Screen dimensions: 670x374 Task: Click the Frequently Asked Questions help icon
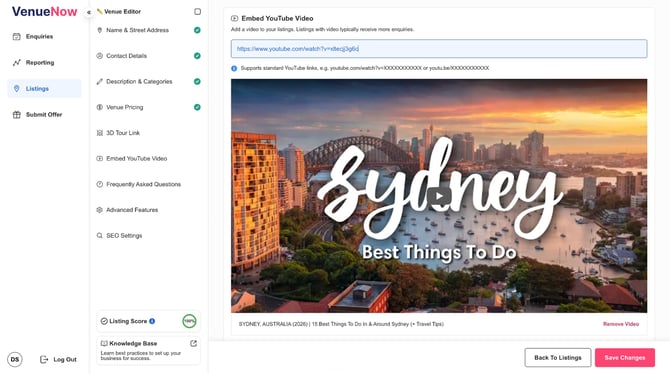(x=100, y=184)
